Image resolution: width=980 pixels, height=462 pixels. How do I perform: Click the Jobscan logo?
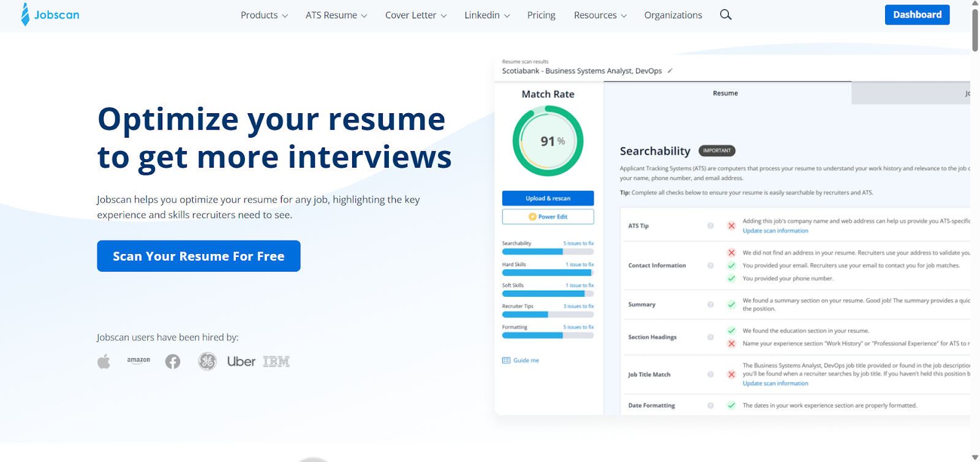click(50, 15)
